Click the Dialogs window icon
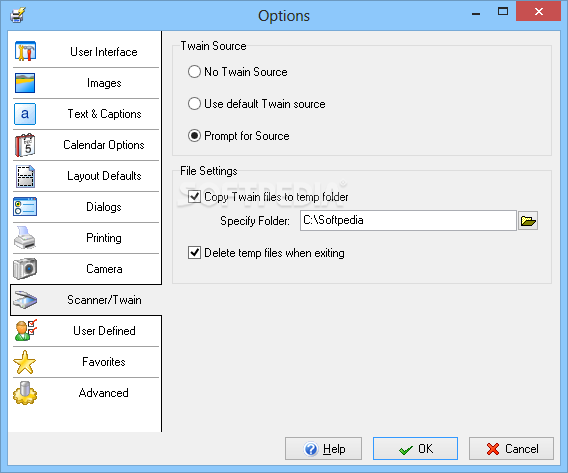568x473 pixels. pos(25,207)
